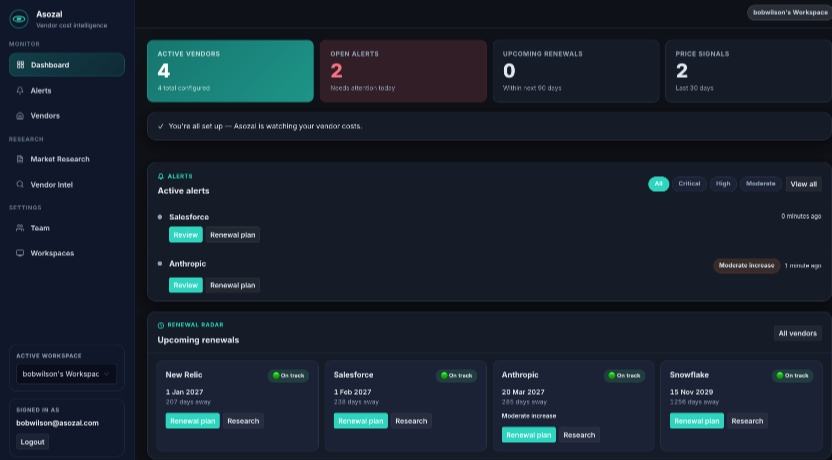Click Research on Snowflake card
Viewport: 832px width, 460px height.
click(747, 421)
